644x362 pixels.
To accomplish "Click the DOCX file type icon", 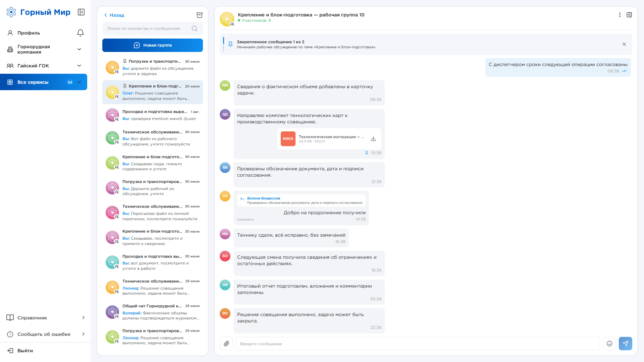I will pos(288,139).
